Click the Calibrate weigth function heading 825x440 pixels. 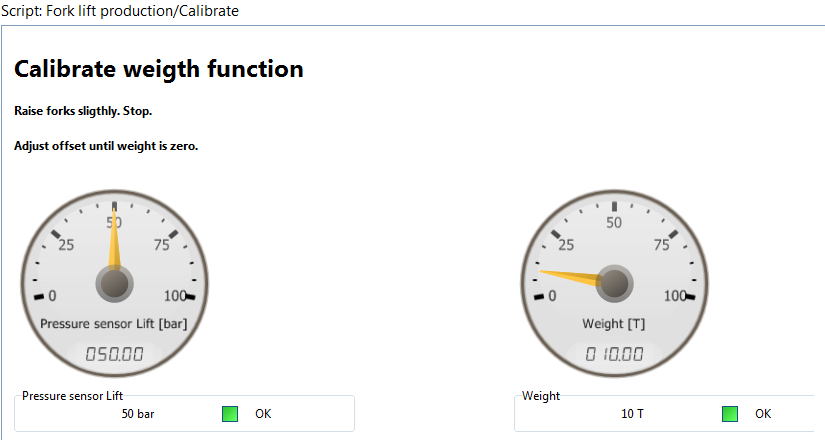tap(158, 69)
